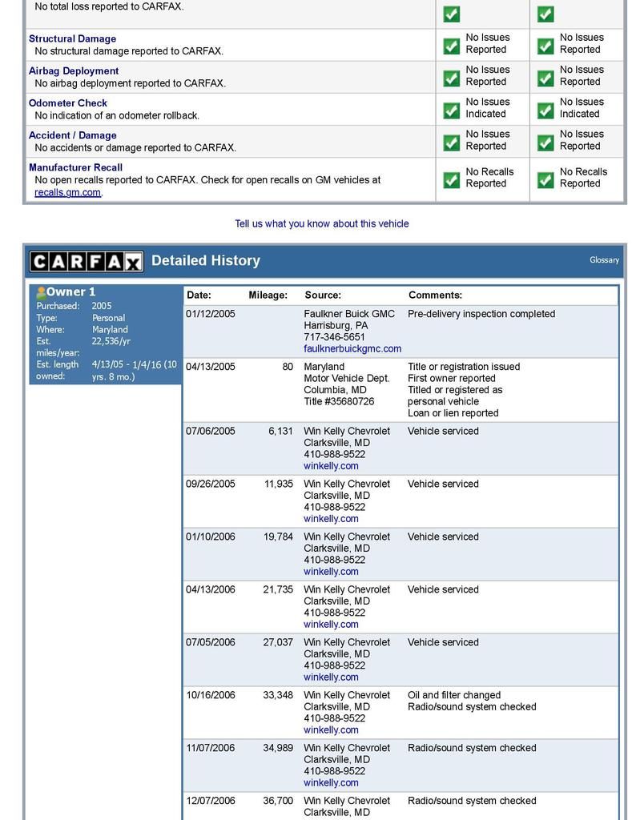Click the 'Mileage:' column header
The height and width of the screenshot is (820, 644).
click(x=268, y=295)
